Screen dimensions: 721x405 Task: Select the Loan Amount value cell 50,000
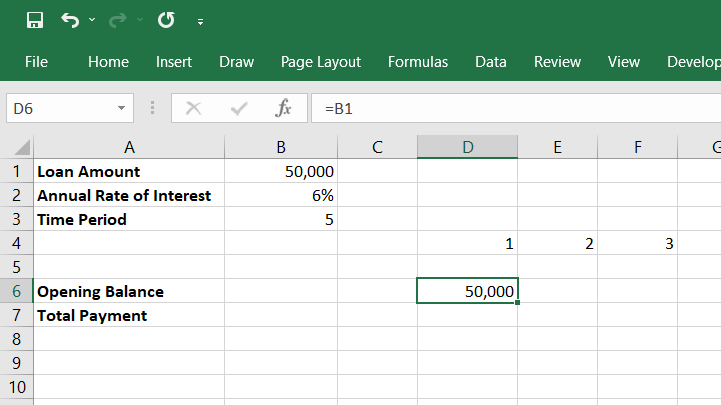coord(281,171)
